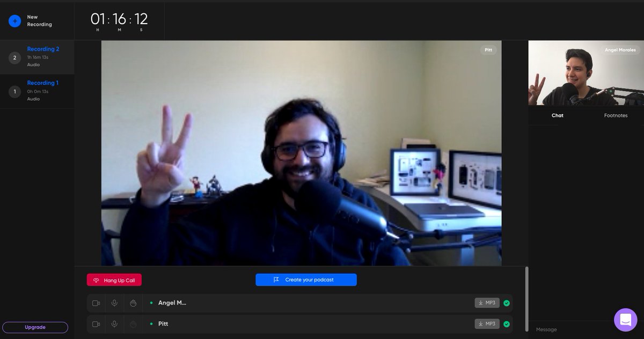This screenshot has width=644, height=339.
Task: Click the Message input field
Action: [x=572, y=329]
